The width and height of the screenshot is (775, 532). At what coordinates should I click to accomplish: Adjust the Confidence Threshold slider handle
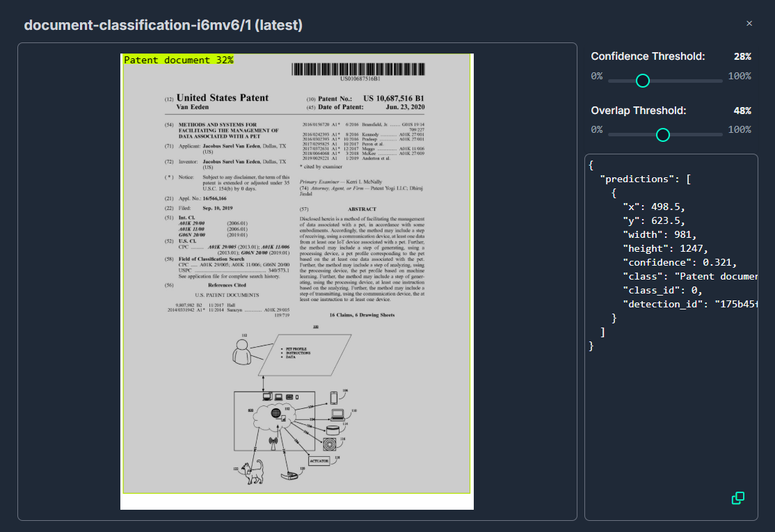[x=643, y=81]
